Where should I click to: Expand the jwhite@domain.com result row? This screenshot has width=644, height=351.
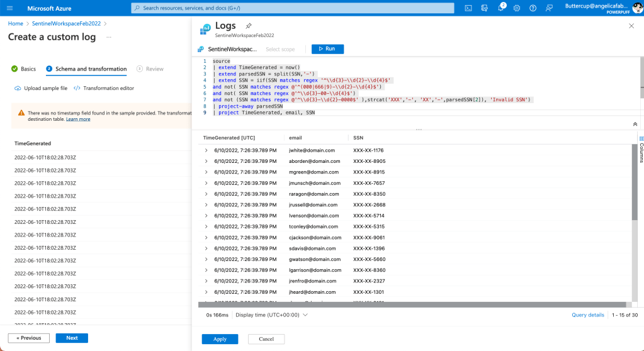point(206,150)
